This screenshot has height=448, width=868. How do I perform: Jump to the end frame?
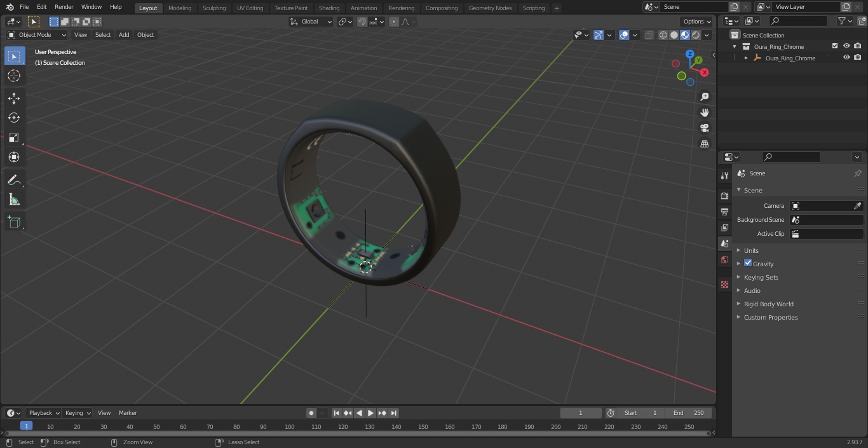click(394, 413)
